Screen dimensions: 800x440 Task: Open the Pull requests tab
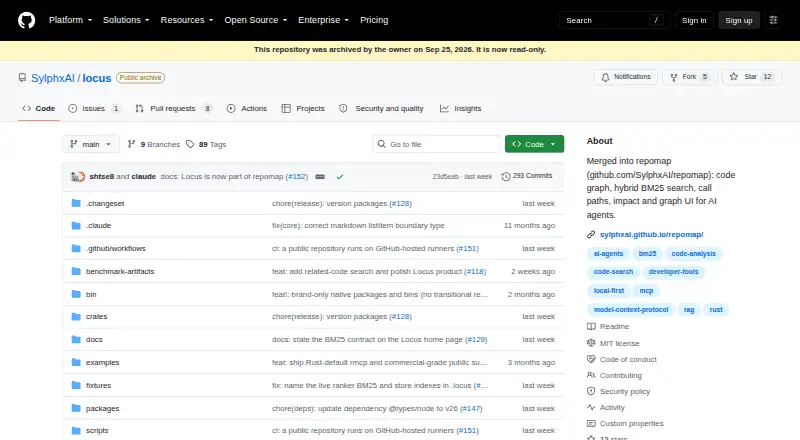tap(173, 108)
